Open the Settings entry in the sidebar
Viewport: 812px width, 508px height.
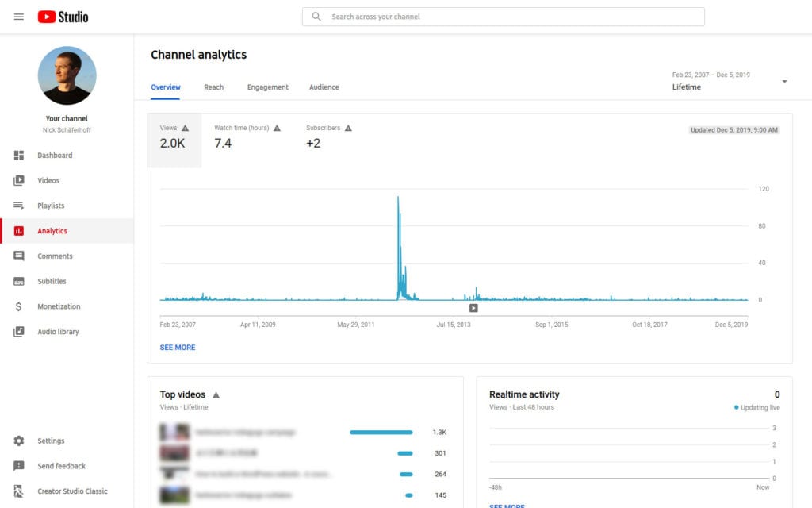pyautogui.click(x=51, y=441)
